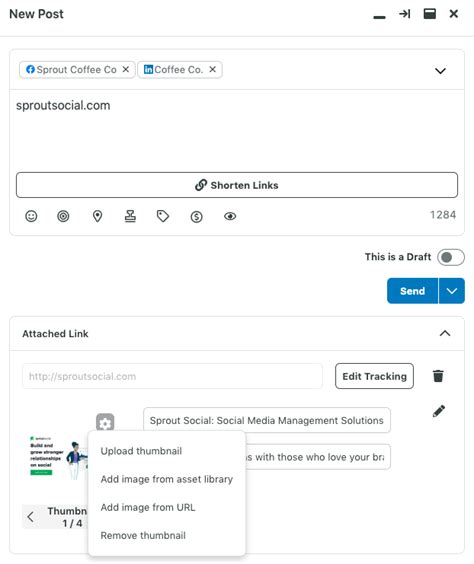Click the audience targeting bullseye icon
Image resolution: width=474 pixels, height=564 pixels.
click(63, 216)
